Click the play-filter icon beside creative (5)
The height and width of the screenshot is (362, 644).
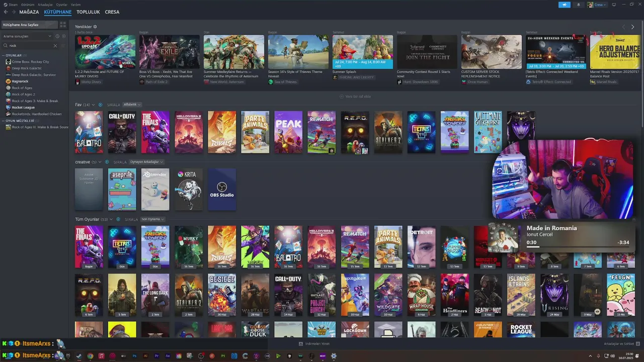pyautogui.click(x=107, y=162)
